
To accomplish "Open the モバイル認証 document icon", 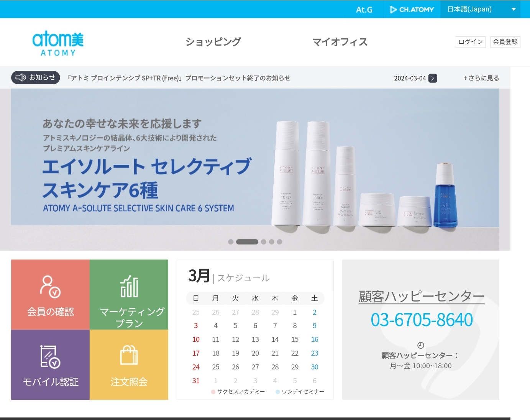I will [50, 357].
